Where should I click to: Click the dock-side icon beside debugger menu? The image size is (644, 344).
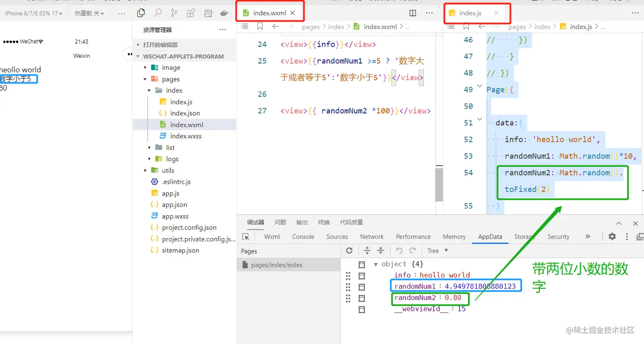[640, 237]
